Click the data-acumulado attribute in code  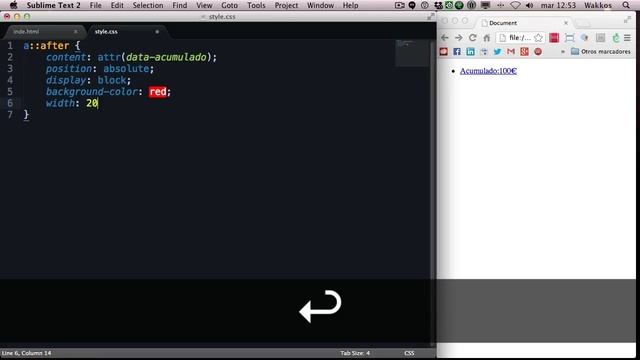[166, 57]
